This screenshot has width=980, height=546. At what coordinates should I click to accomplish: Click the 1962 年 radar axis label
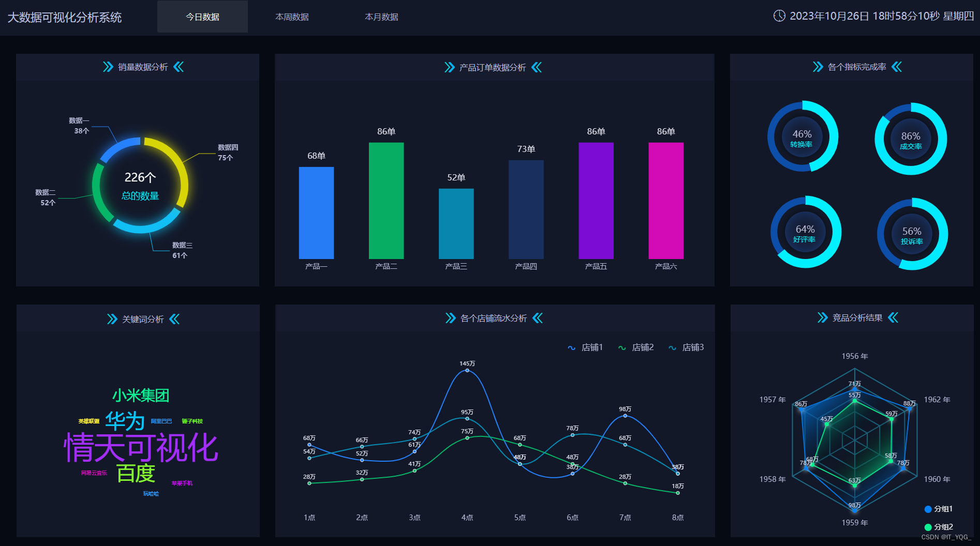pyautogui.click(x=937, y=400)
